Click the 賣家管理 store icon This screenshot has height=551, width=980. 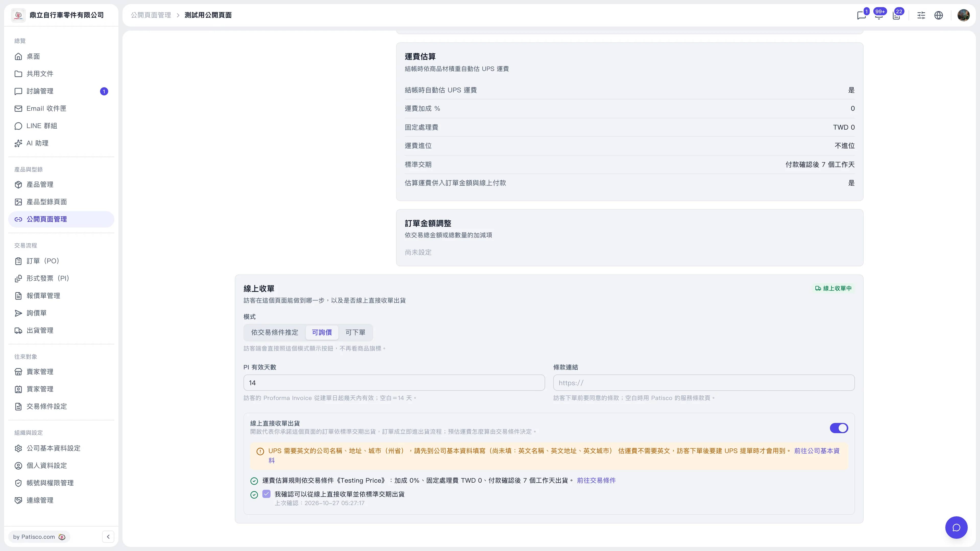coord(18,372)
